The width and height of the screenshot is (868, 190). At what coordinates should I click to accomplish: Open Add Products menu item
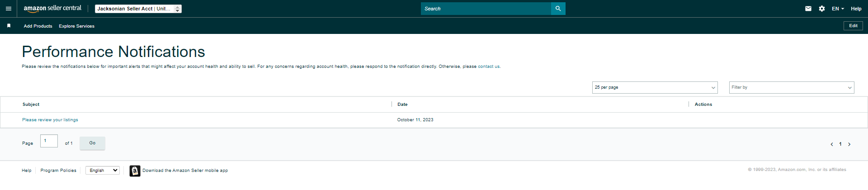point(38,26)
